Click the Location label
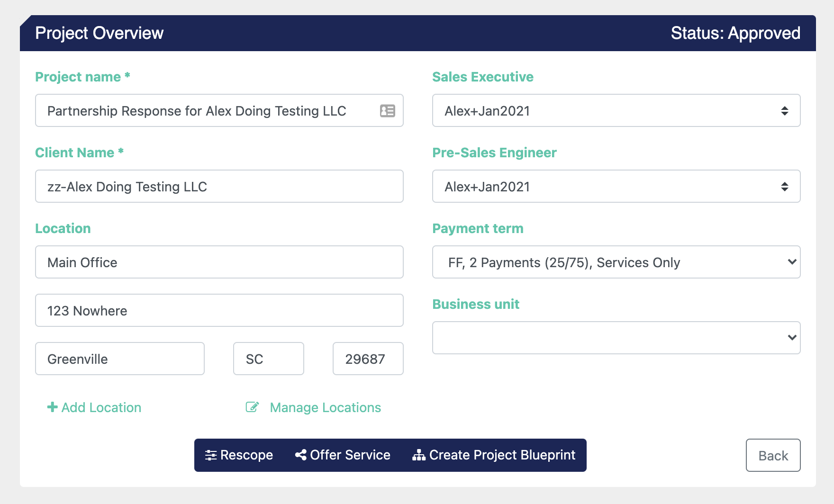Image resolution: width=834 pixels, height=504 pixels. pos(63,228)
